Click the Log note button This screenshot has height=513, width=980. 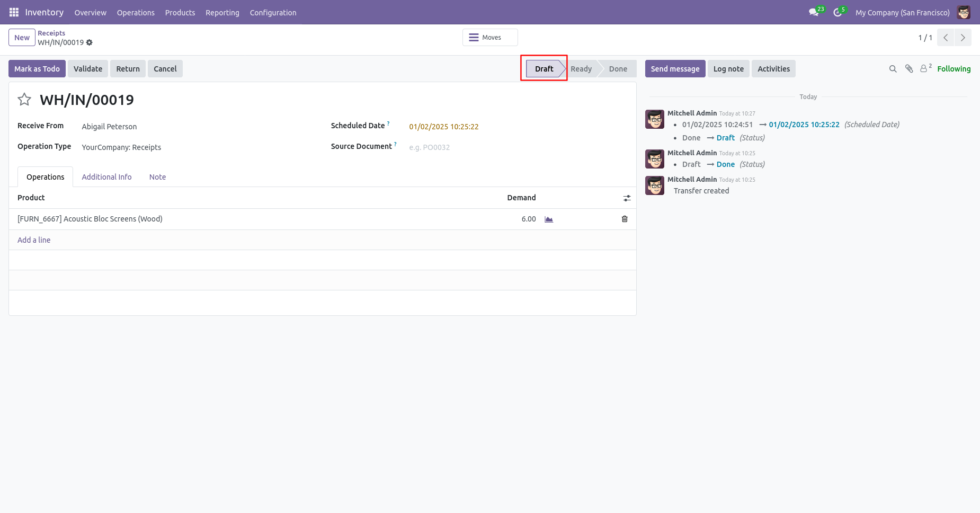click(728, 69)
